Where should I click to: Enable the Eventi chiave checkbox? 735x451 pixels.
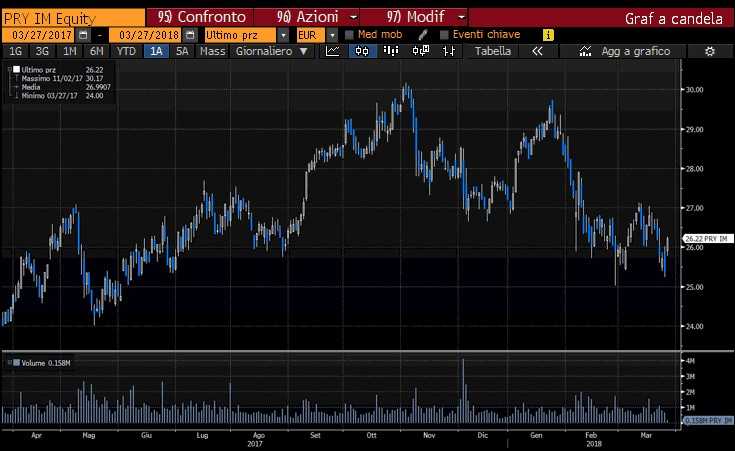tap(444, 35)
